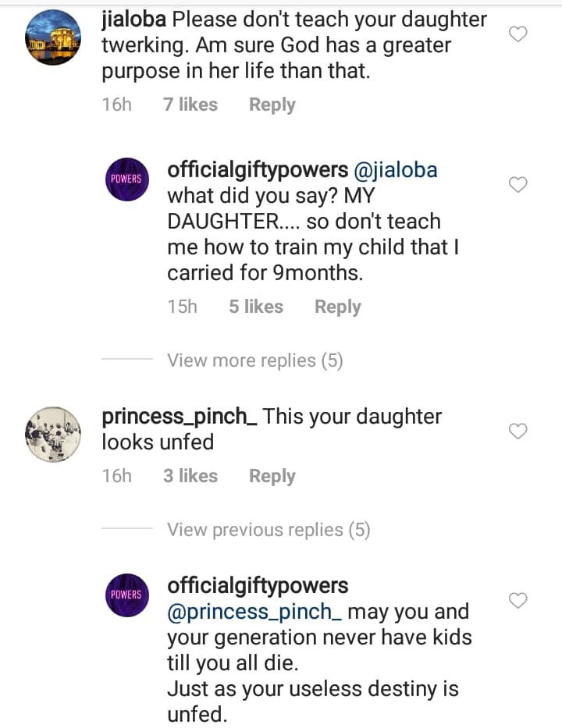Image resolution: width=562 pixels, height=728 pixels.
Task: Reply to jialoba's comment
Action: [272, 105]
